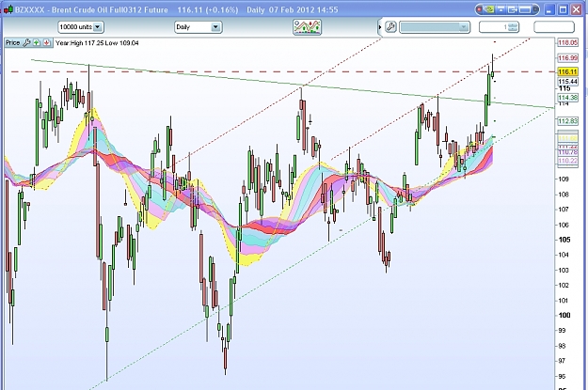This screenshot has height=390, width=588.
Task: Click the green 112.83 price label
Action: [567, 120]
